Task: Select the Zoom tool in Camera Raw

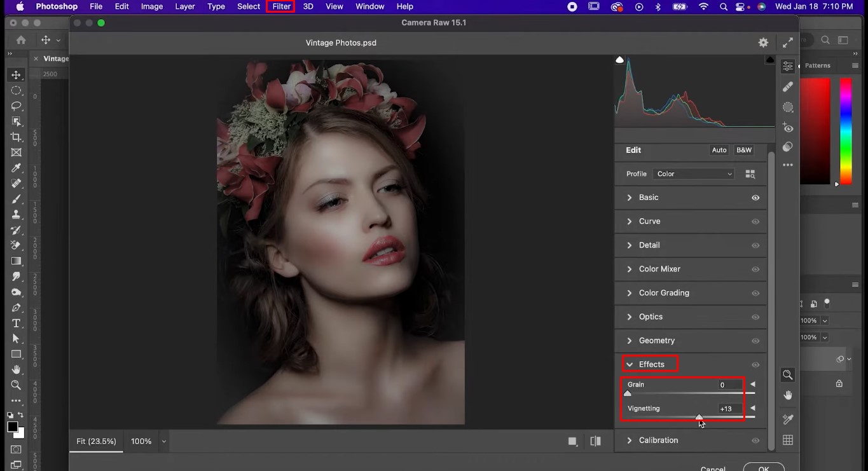Action: (788, 374)
